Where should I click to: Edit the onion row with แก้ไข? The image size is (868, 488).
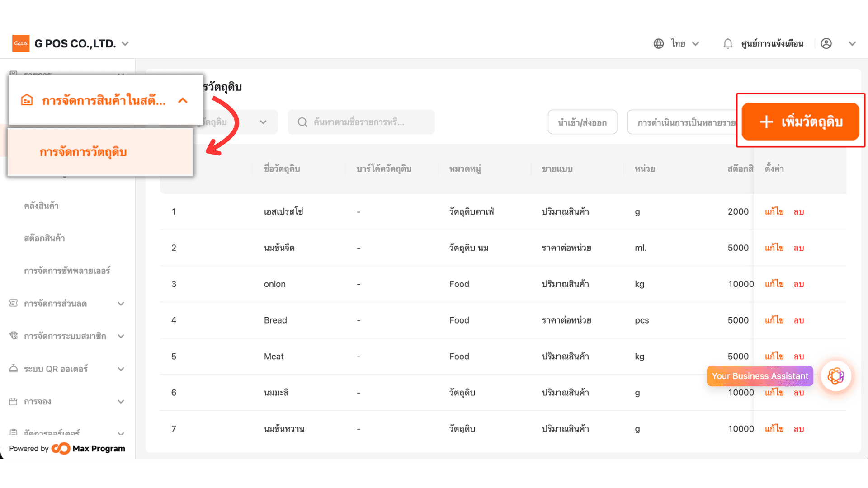pos(774,284)
